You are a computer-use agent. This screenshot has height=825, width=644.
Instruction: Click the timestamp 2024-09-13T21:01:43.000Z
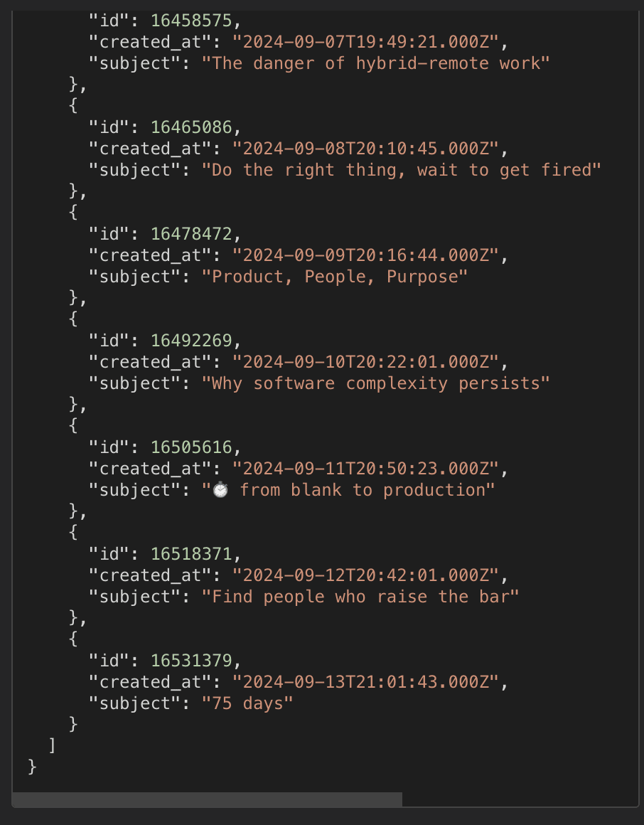tap(365, 682)
